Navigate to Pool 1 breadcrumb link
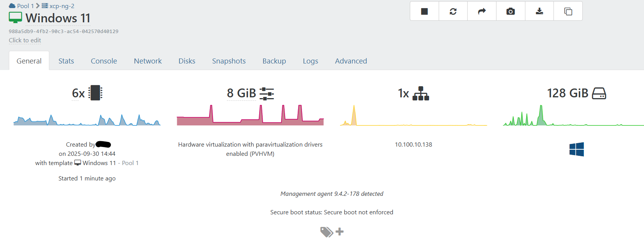Screen dimensions: 644x247 (23, 6)
